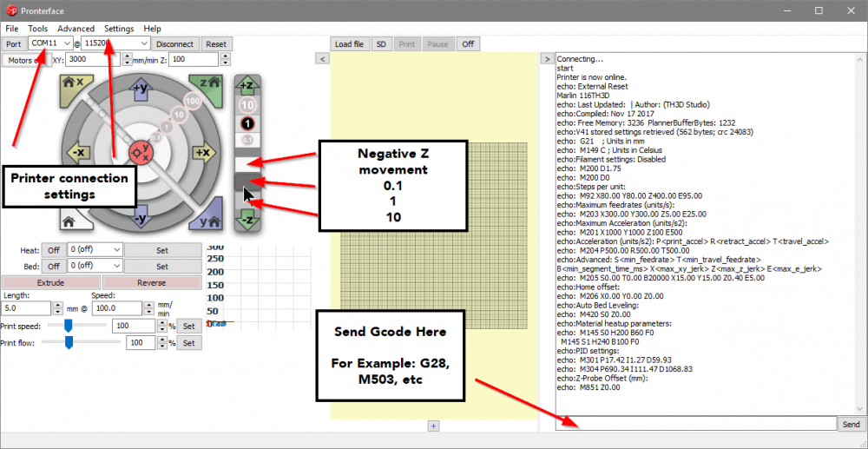Click the Reverse button
868x449 pixels.
[x=152, y=282]
